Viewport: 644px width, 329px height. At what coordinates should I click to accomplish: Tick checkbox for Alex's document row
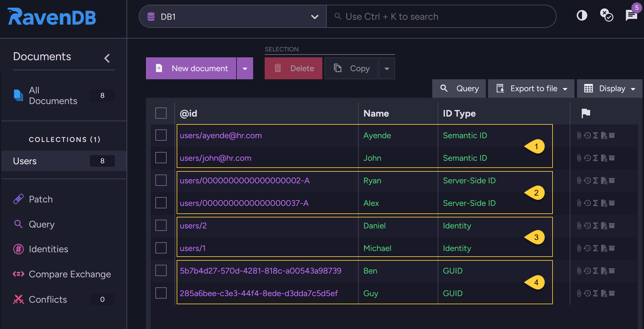[161, 203]
